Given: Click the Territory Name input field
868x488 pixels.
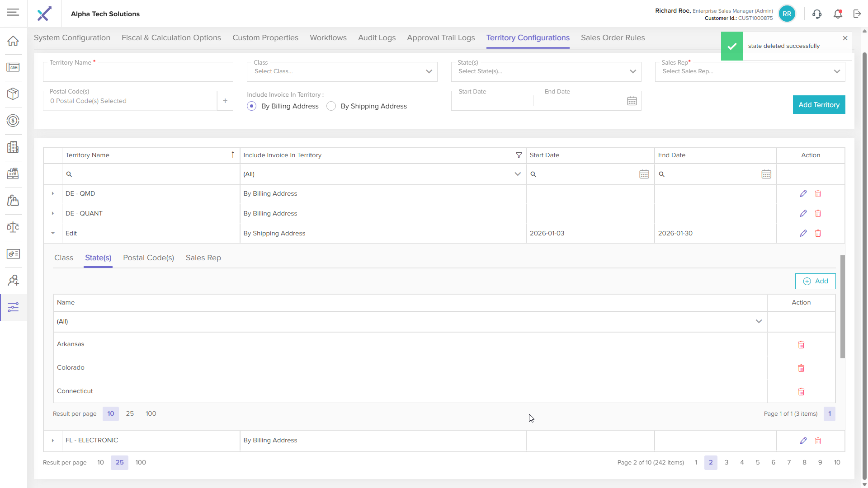Looking at the screenshot, I should point(138,72).
